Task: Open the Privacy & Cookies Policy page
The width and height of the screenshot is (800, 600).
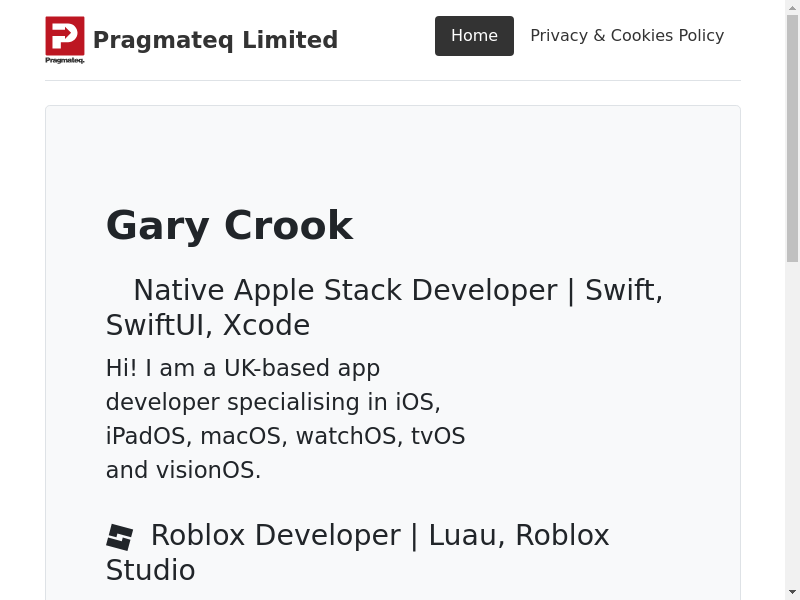Action: click(x=627, y=36)
